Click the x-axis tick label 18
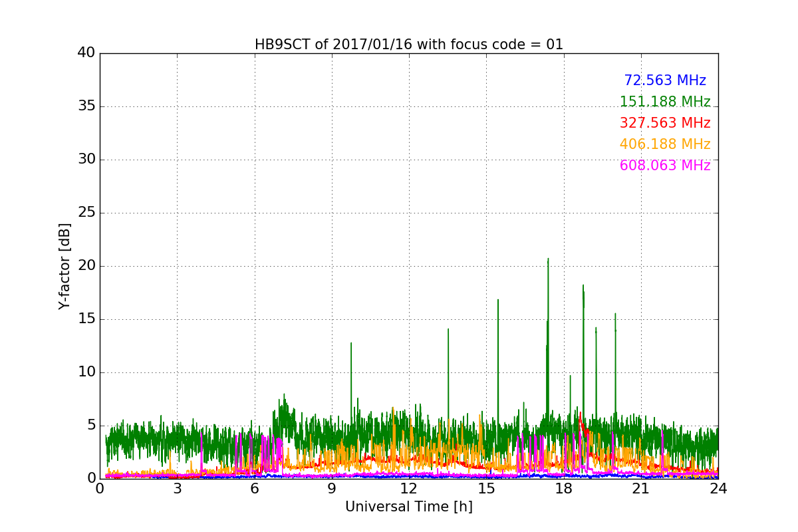The height and width of the screenshot is (532, 798). pyautogui.click(x=563, y=489)
